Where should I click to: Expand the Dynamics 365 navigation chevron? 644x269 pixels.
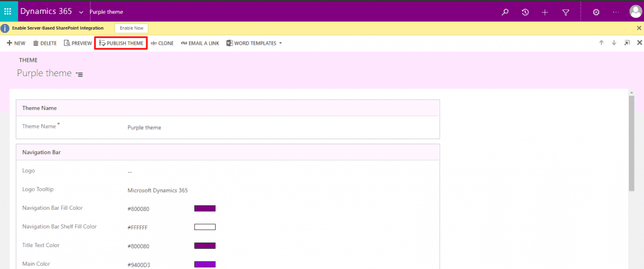tap(81, 12)
